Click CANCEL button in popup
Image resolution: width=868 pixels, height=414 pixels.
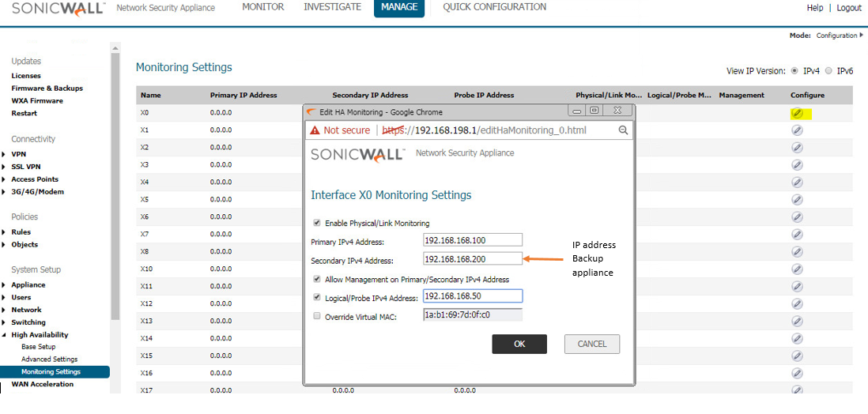click(x=592, y=344)
